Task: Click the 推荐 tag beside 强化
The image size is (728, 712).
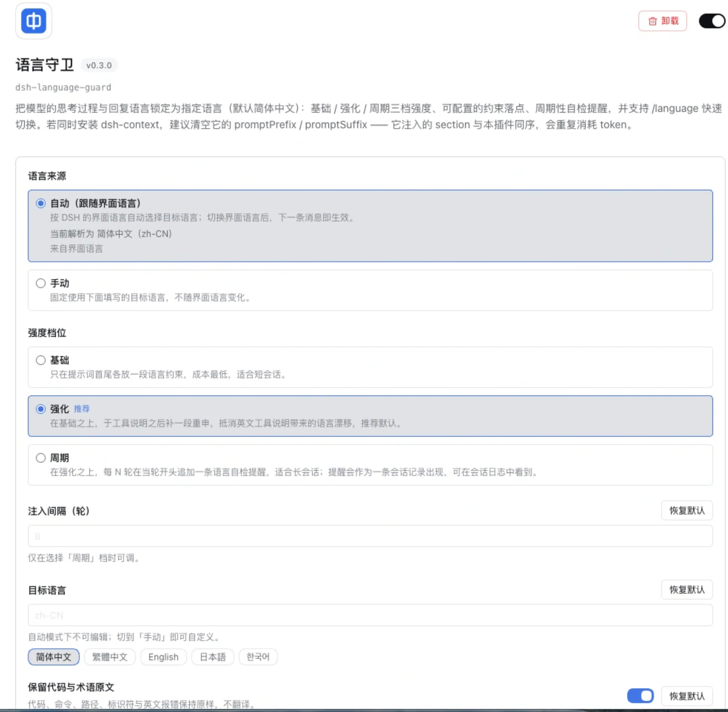Action: (x=82, y=409)
